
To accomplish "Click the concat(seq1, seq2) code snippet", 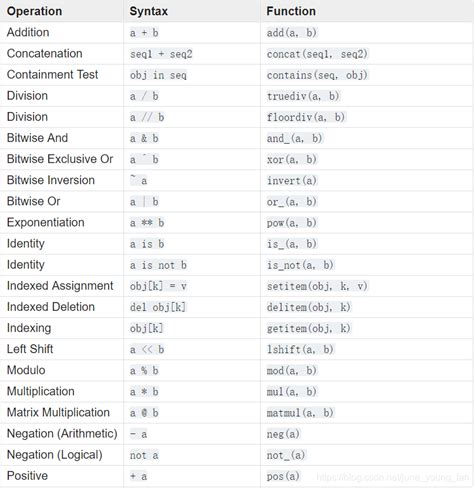I will coord(317,54).
